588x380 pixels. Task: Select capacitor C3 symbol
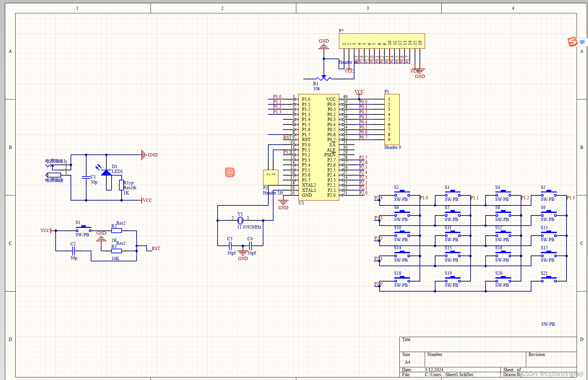tap(230, 246)
